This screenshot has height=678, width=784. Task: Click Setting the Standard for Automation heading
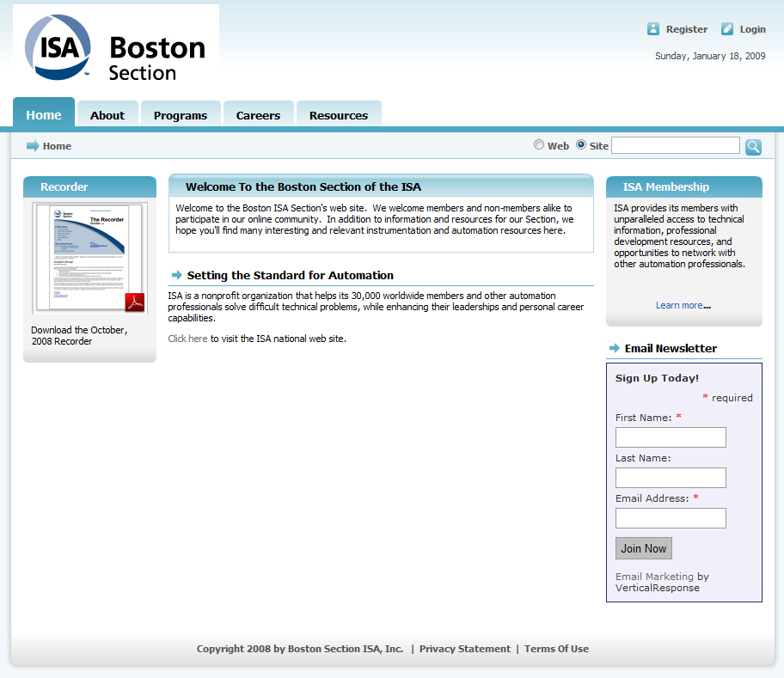point(290,275)
